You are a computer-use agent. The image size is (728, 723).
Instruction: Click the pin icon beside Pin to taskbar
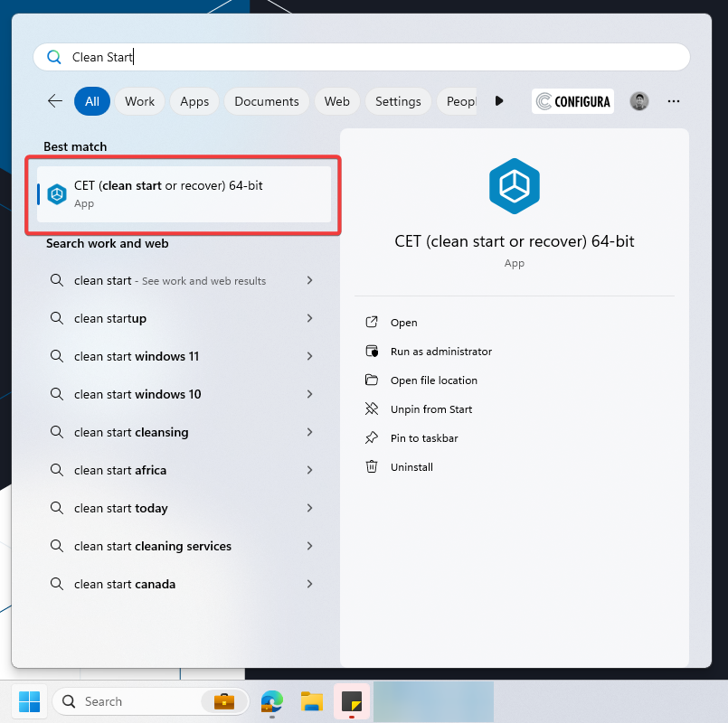coord(372,437)
